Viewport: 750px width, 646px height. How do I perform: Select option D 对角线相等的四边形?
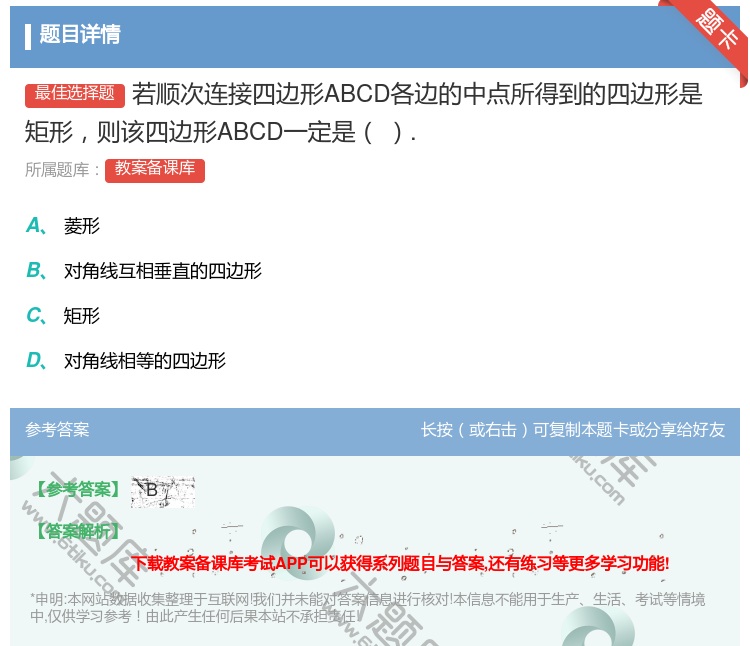pyautogui.click(x=126, y=361)
